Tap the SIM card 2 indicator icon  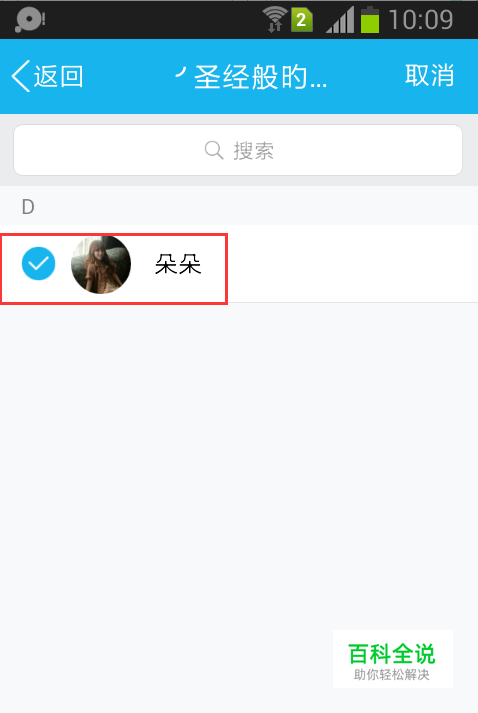tap(302, 20)
